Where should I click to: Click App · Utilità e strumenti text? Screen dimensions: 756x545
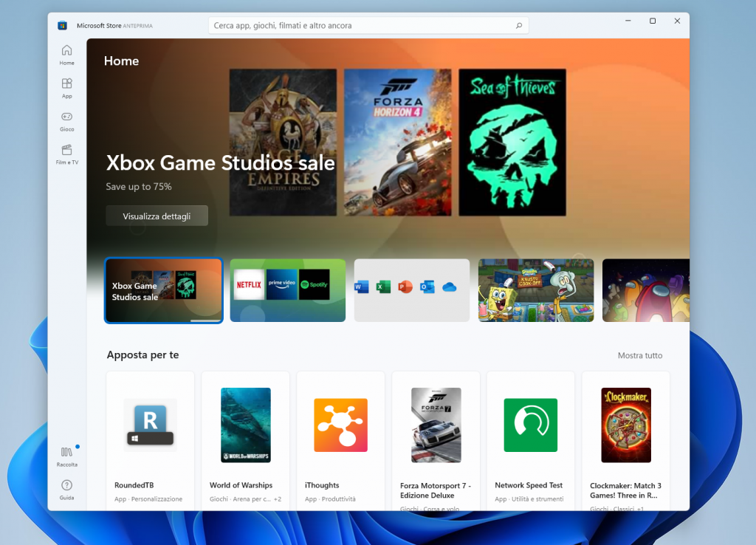point(529,499)
